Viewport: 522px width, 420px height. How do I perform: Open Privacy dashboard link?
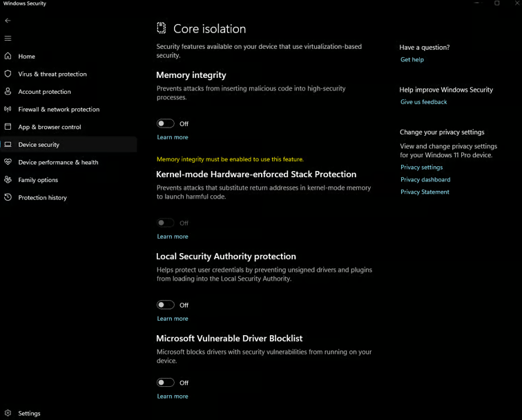coord(425,179)
